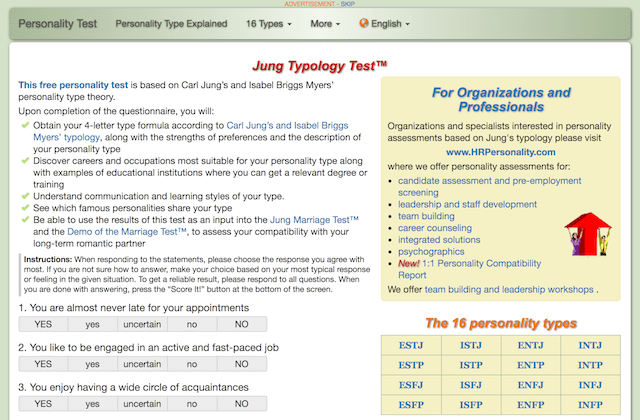
Task: Select YES for wide circle of acquaintances
Action: tap(43, 403)
